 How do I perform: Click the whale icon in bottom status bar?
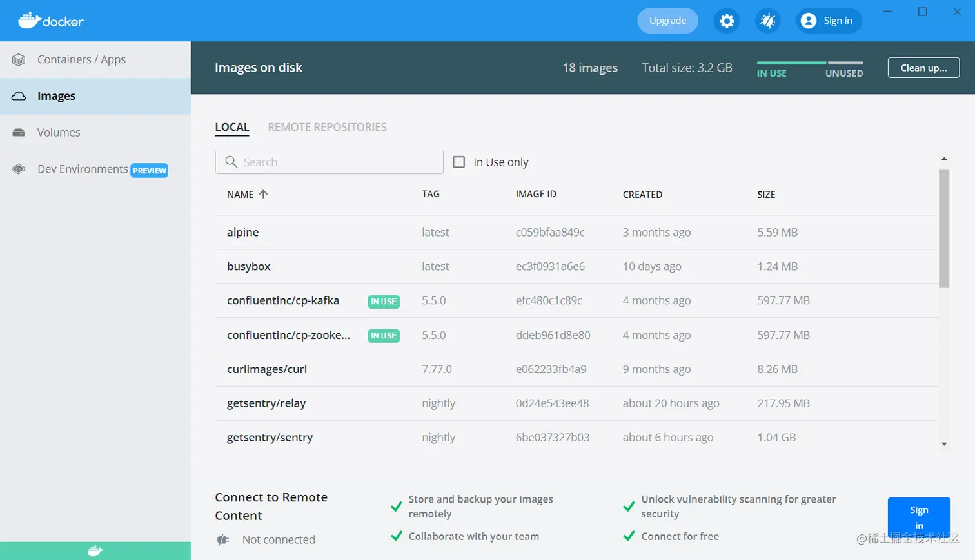95,551
